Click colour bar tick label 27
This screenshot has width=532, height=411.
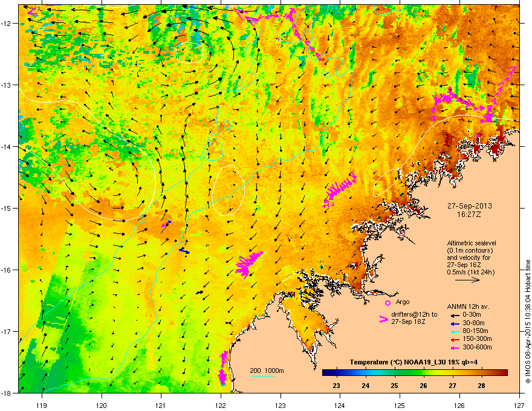point(452,386)
